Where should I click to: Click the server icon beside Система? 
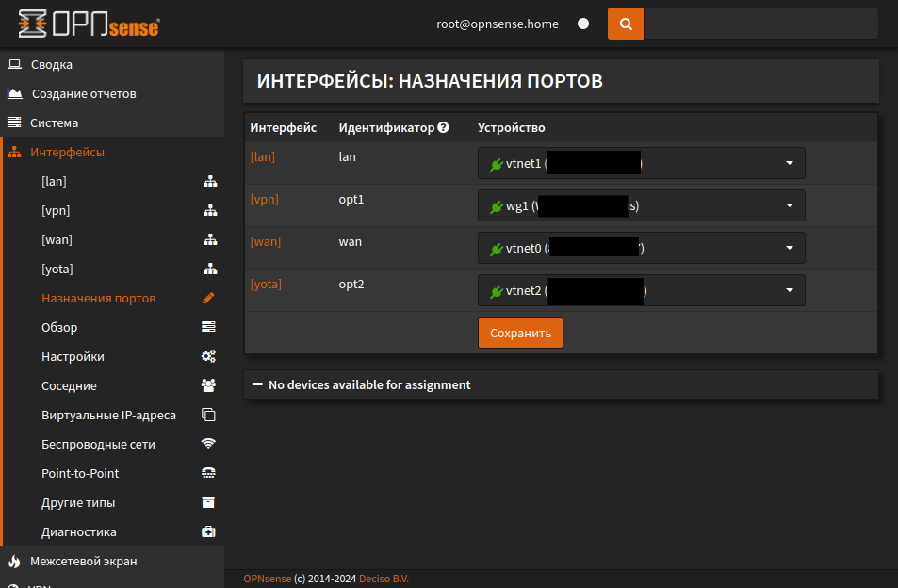[14, 122]
